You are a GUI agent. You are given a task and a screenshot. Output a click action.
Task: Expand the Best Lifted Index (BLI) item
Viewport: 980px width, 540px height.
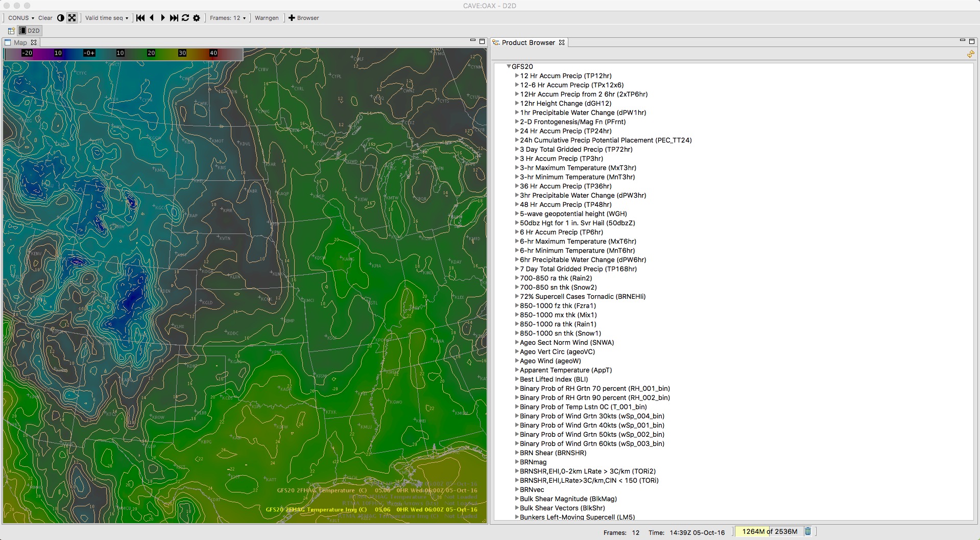coord(517,379)
